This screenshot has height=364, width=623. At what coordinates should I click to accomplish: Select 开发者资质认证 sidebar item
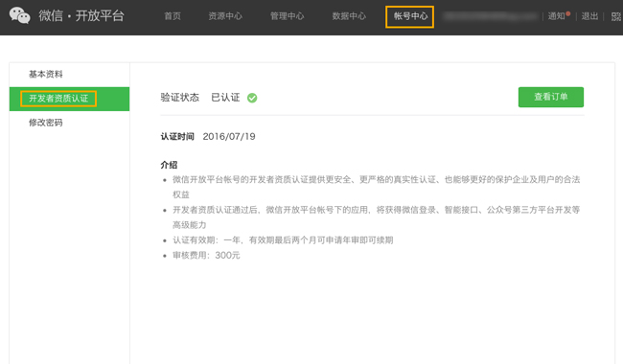coord(58,99)
